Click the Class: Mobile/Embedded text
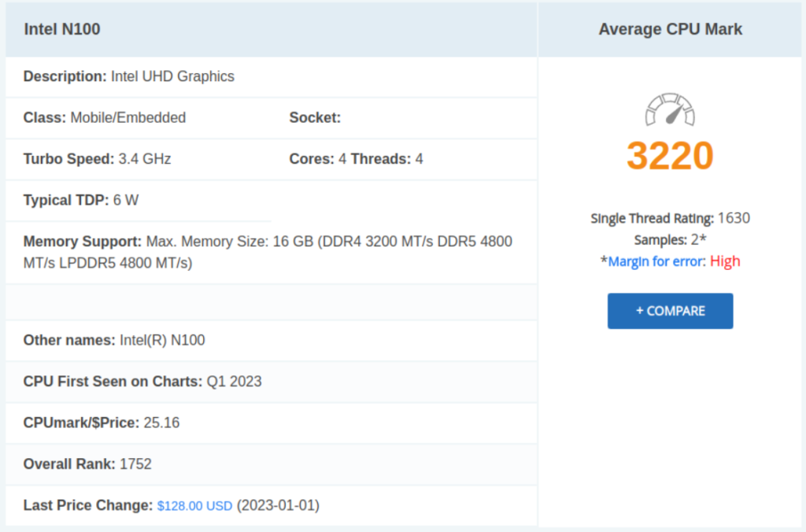The width and height of the screenshot is (806, 532). 105,118
